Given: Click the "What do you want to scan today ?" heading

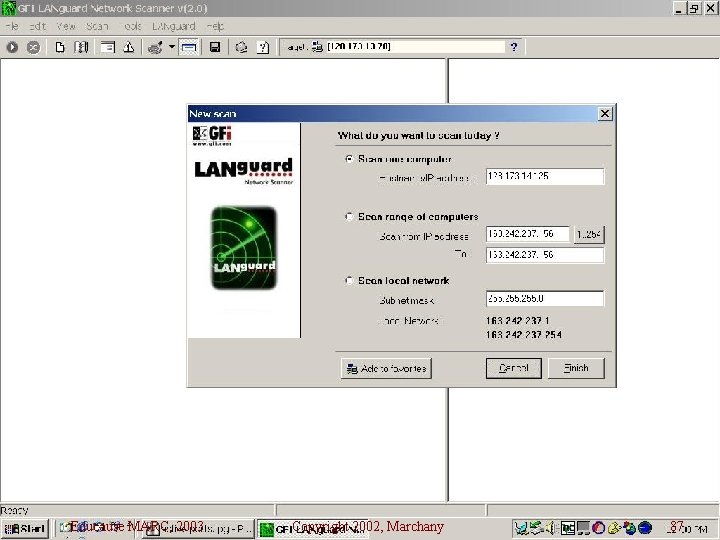Looking at the screenshot, I should coord(419,135).
